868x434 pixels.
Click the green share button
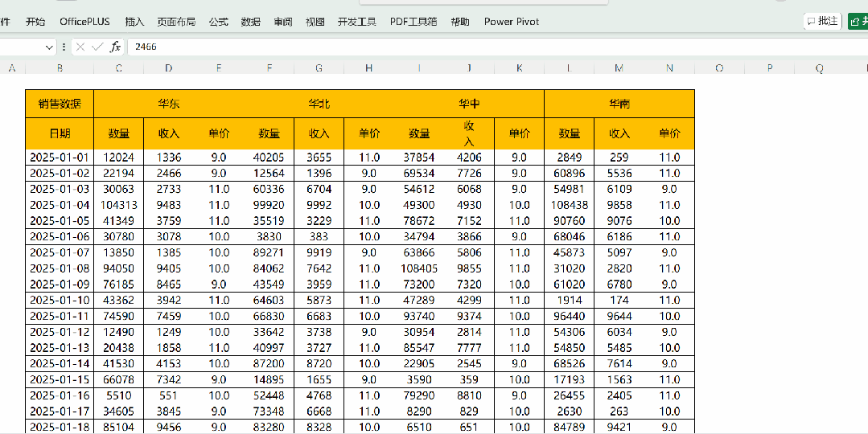858,21
